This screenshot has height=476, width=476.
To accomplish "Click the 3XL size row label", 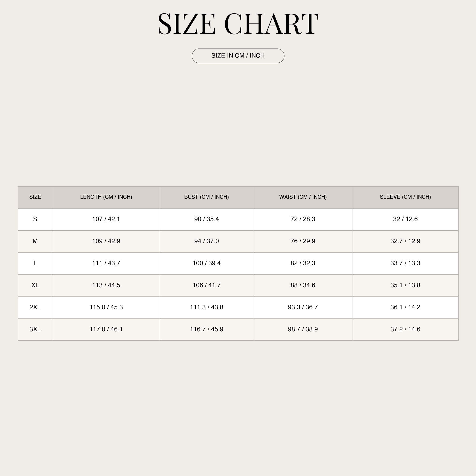I will click(x=35, y=329).
